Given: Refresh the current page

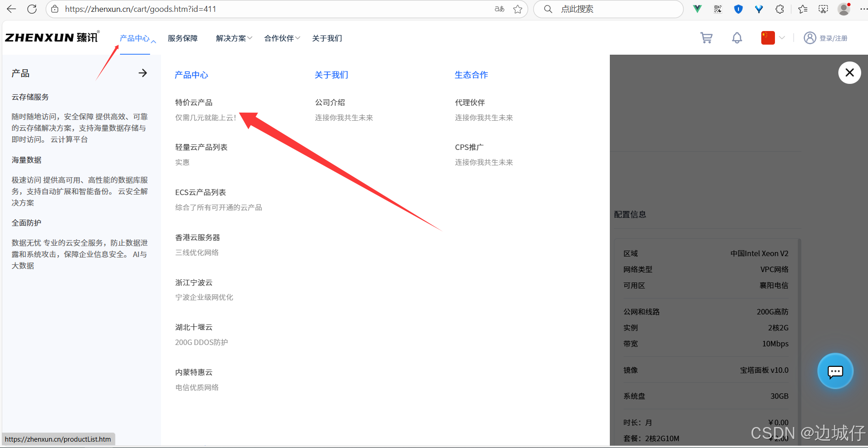Looking at the screenshot, I should (32, 9).
